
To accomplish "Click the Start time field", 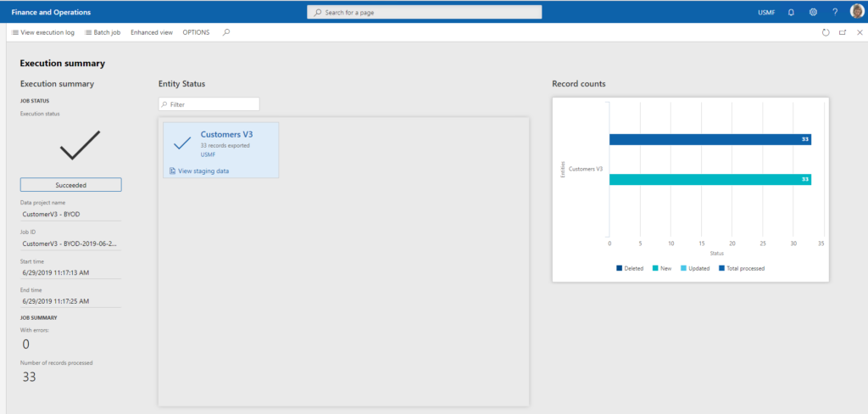I will pyautogui.click(x=71, y=272).
